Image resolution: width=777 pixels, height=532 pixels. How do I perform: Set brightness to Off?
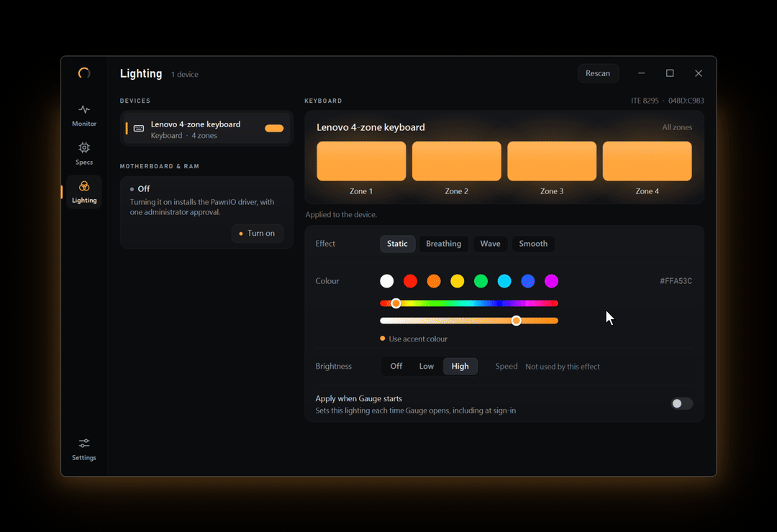click(x=396, y=366)
